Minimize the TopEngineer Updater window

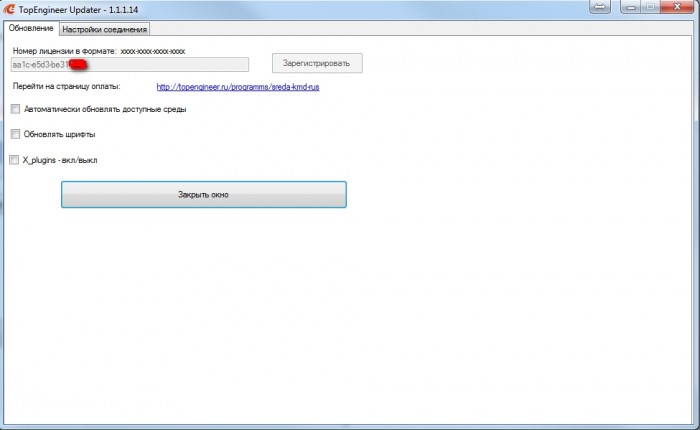tap(630, 7)
